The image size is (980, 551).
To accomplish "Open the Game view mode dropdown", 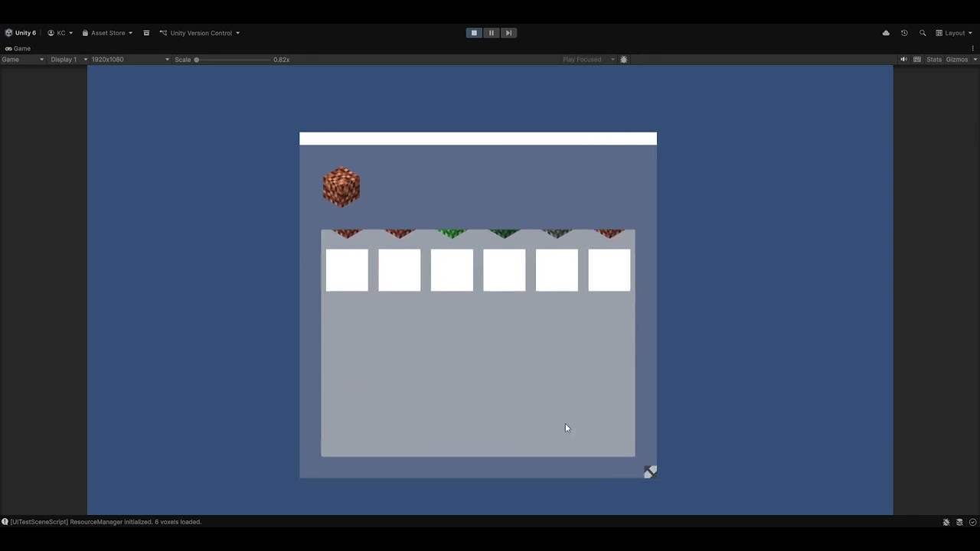I will pyautogui.click(x=23, y=60).
